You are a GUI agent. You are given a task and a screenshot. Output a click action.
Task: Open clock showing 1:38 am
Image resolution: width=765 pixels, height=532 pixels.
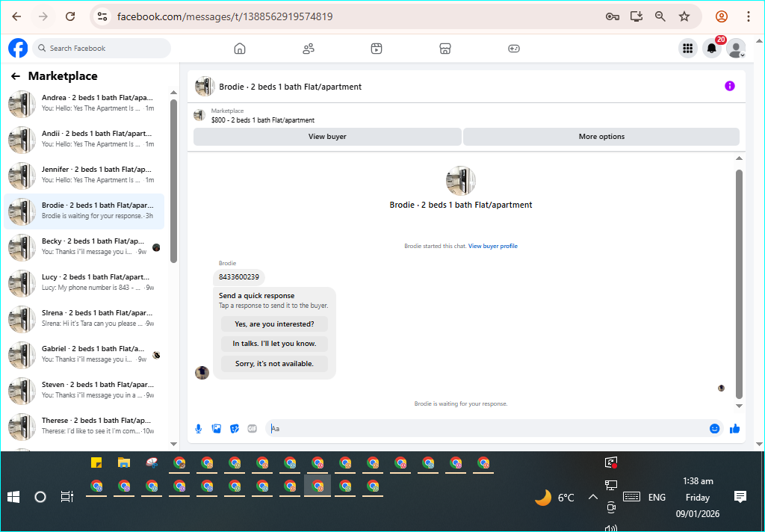[698, 498]
